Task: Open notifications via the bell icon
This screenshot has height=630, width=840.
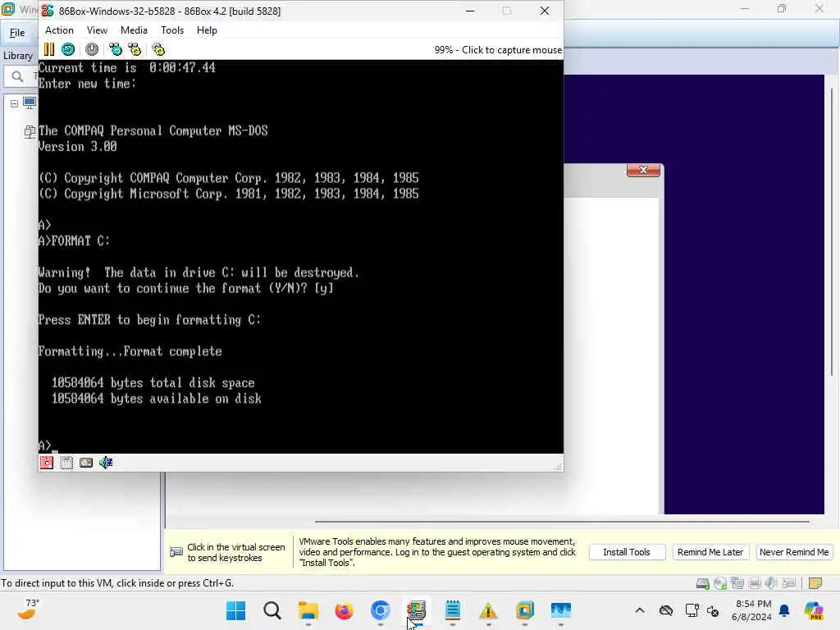Action: pos(784,610)
